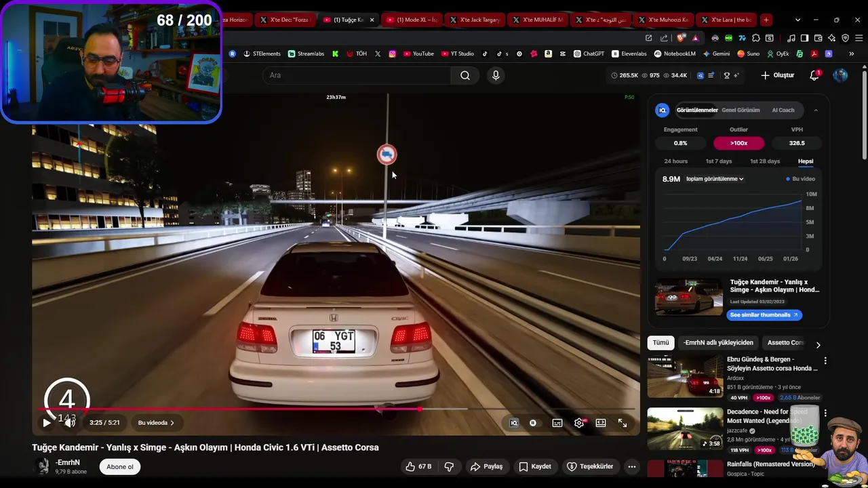Select the AI Coach tab

[x=783, y=110]
